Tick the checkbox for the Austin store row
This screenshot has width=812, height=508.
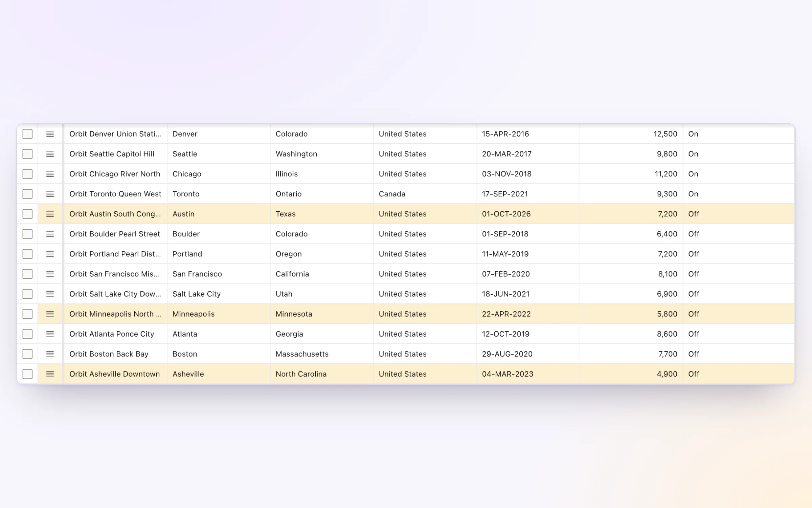click(x=27, y=214)
